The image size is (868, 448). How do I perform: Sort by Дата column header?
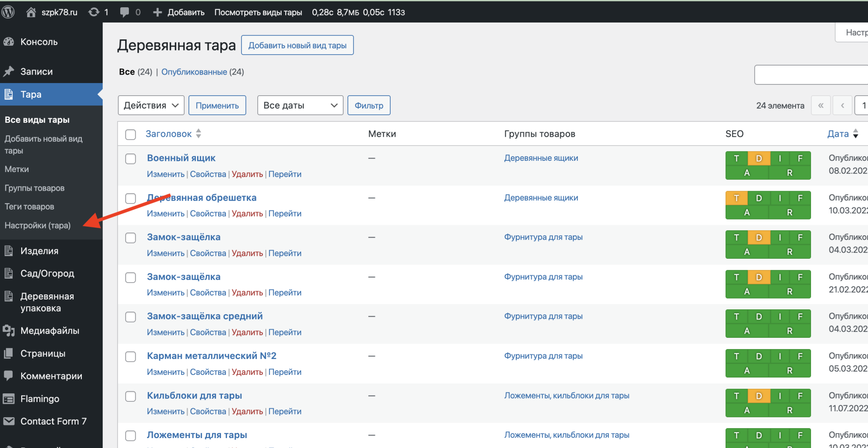pyautogui.click(x=843, y=134)
